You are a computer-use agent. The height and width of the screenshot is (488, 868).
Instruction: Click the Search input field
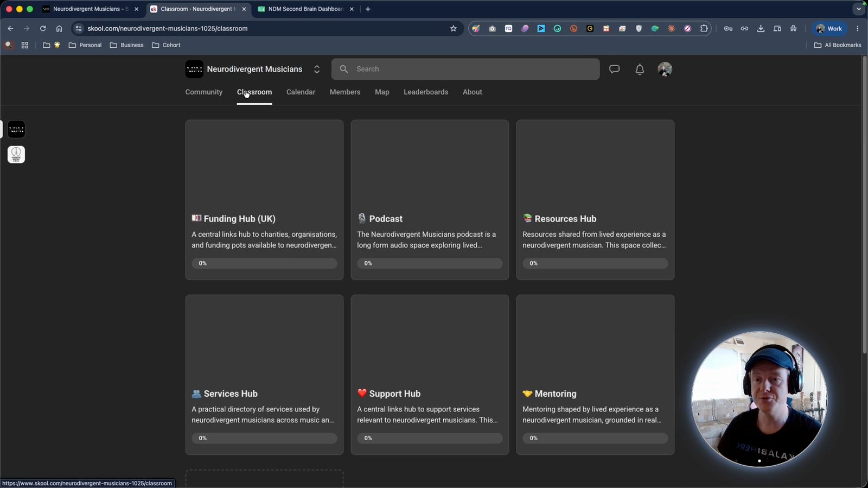(465, 69)
